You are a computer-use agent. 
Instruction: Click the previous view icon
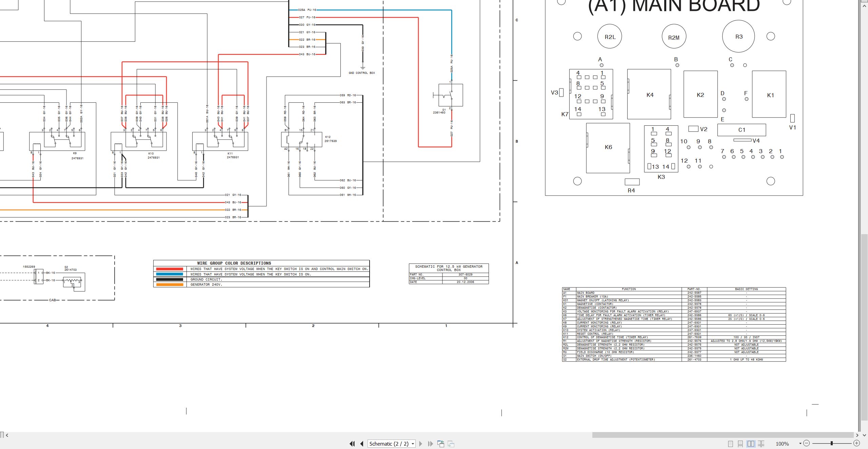pos(441,444)
